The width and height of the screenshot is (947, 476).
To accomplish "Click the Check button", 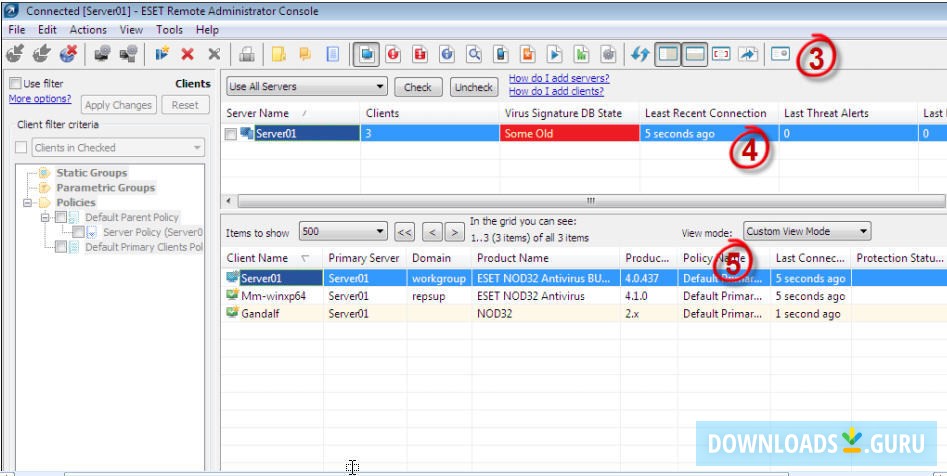I will [x=418, y=87].
